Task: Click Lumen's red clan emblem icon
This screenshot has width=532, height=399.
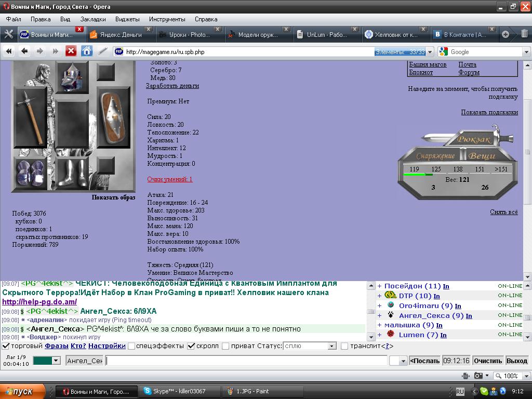Action: [391, 334]
